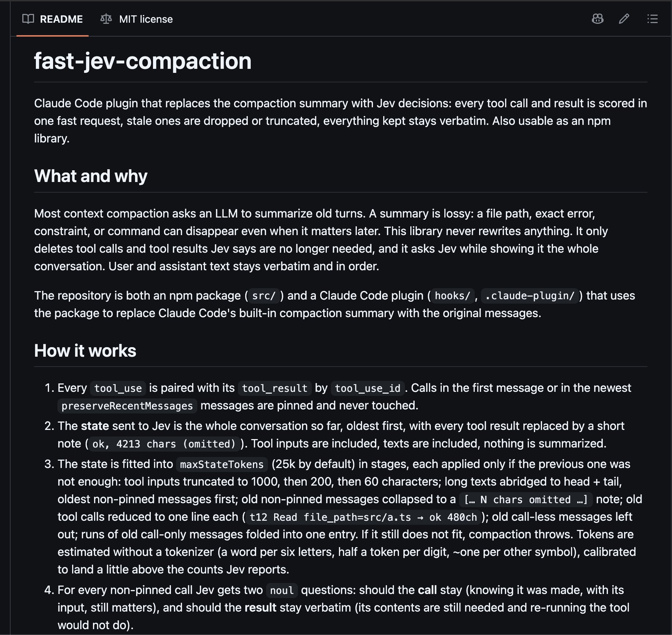Click the pencil icon to edit the README
Viewport: 672px width, 635px height.
tap(624, 19)
